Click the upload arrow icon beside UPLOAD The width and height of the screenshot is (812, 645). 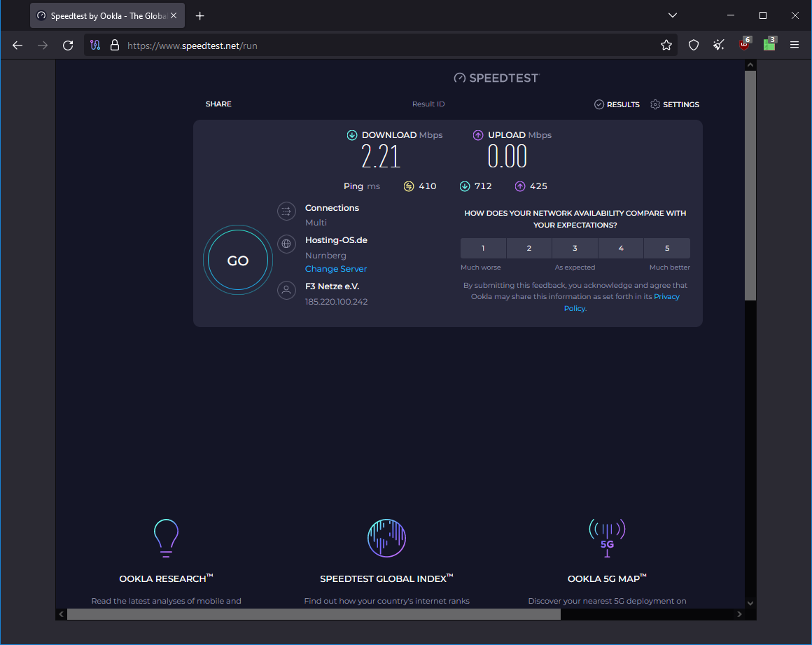[478, 135]
